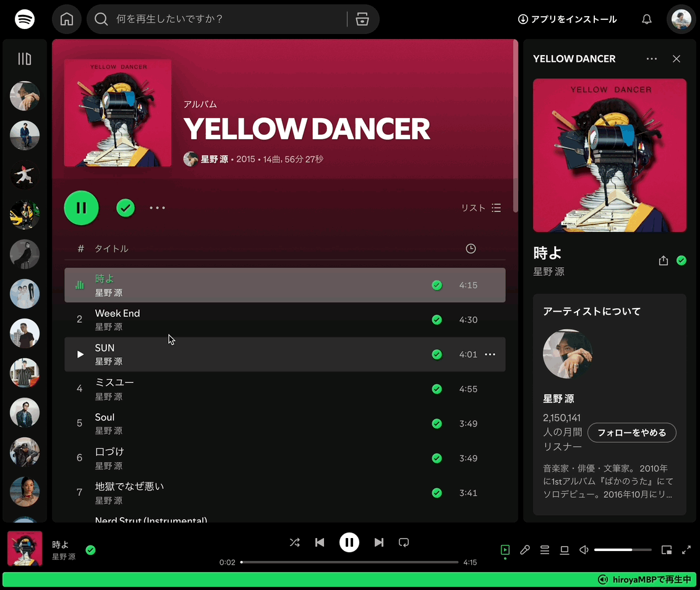The height and width of the screenshot is (590, 700).
Task: Open artist photo in アーティストについて card
Action: [568, 354]
